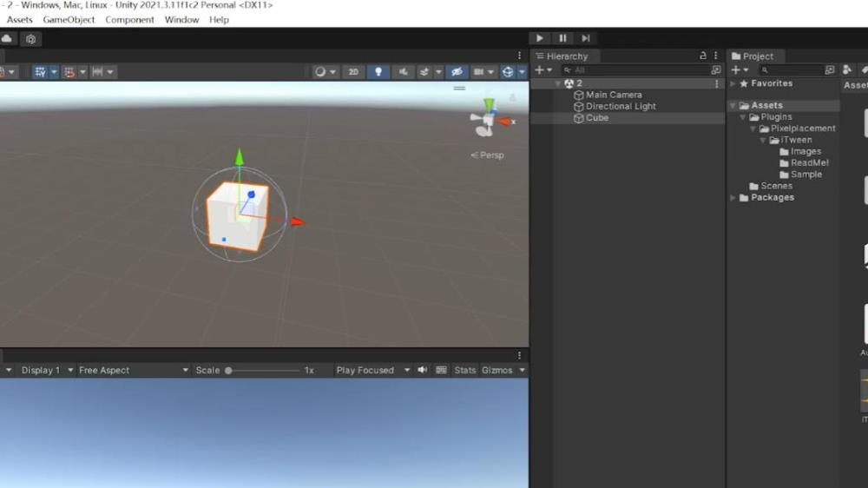
Task: Open the Play Focused dropdown
Action: point(371,370)
